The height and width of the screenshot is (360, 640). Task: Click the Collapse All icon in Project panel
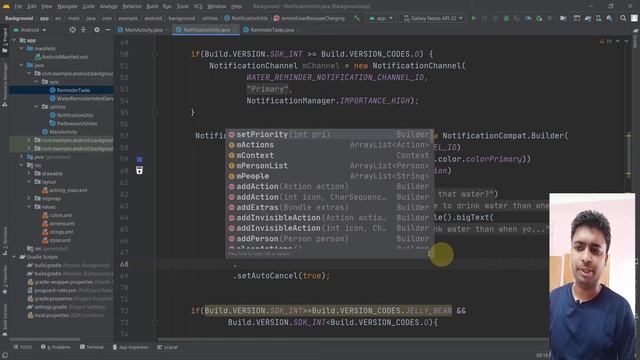coord(83,30)
